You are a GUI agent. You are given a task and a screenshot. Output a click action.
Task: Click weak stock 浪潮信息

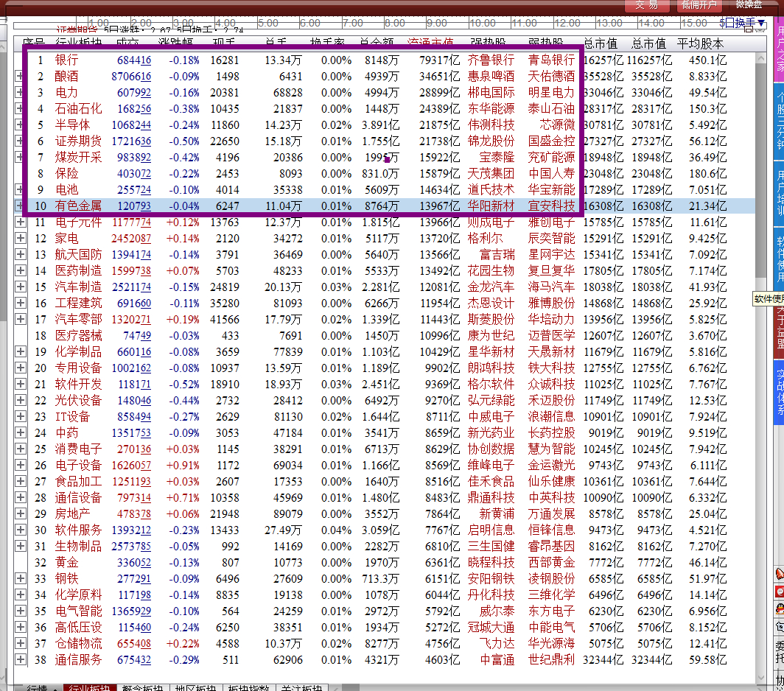(x=551, y=416)
